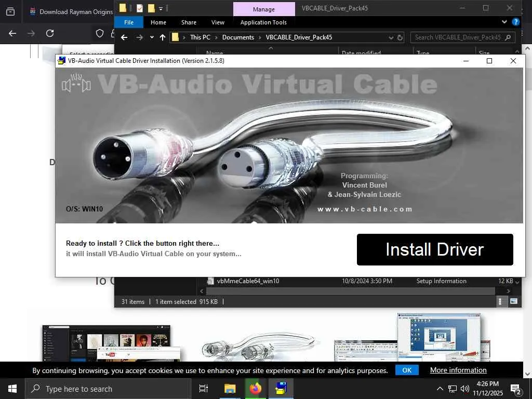
Task: Click Explorer horizontal scrollbar right arrow
Action: click(x=508, y=291)
